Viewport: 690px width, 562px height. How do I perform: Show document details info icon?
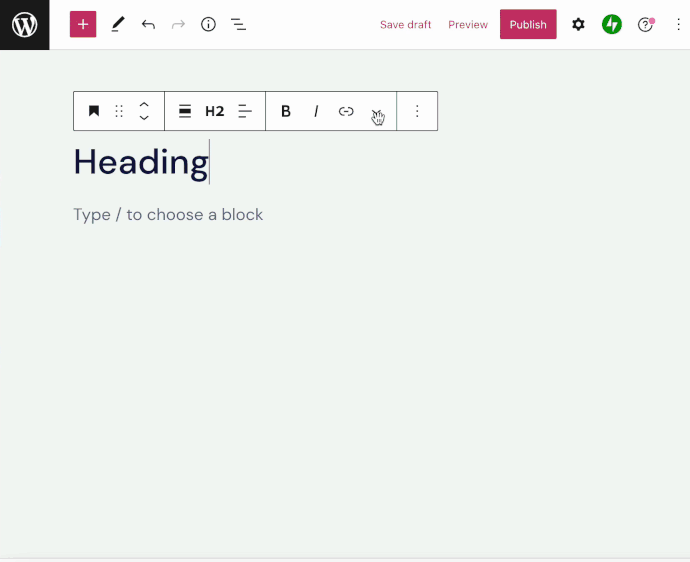(208, 25)
